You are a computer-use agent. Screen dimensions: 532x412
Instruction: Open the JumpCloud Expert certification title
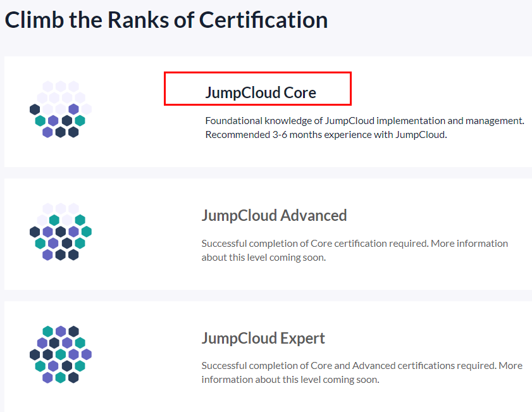pos(263,339)
